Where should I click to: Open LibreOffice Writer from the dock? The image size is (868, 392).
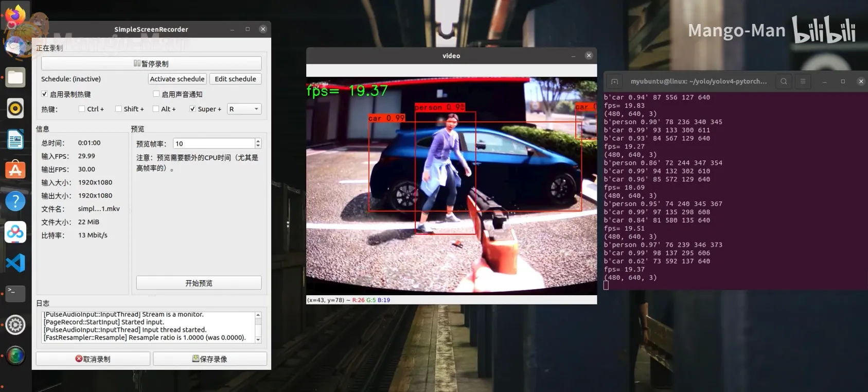tap(15, 139)
